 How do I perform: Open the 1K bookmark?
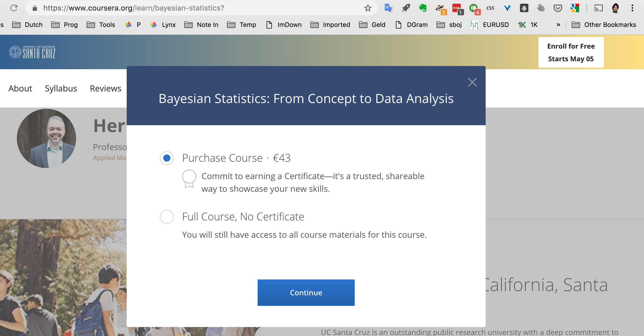click(x=528, y=25)
